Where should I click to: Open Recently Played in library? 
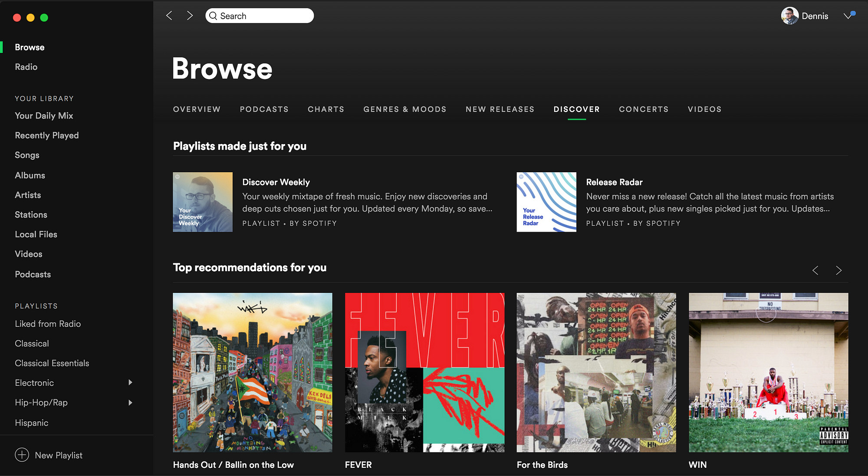pyautogui.click(x=47, y=135)
